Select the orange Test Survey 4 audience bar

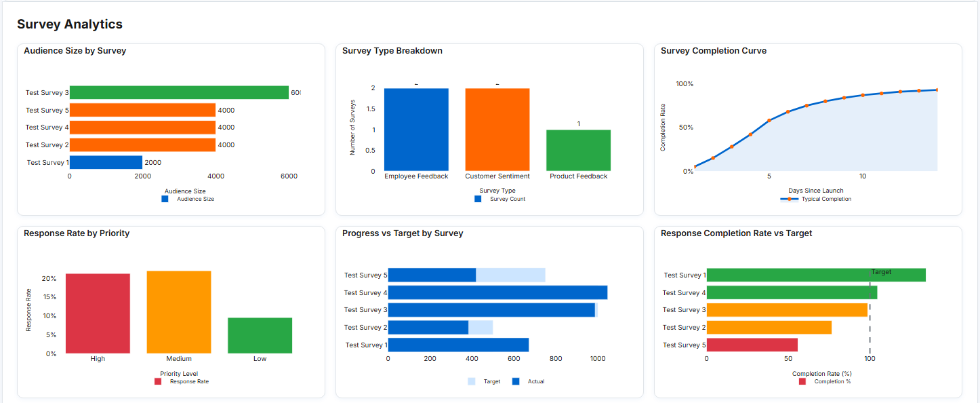pos(142,127)
